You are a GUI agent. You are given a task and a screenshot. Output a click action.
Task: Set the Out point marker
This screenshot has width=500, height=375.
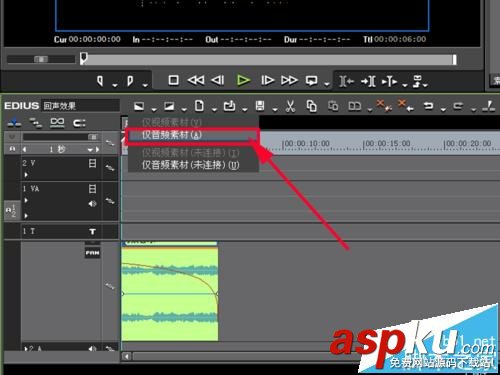coord(130,81)
